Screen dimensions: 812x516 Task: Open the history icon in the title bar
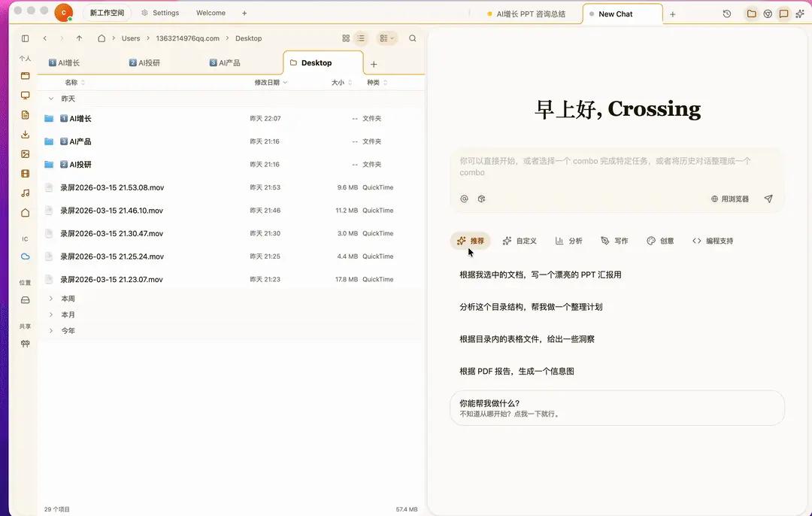pos(726,13)
